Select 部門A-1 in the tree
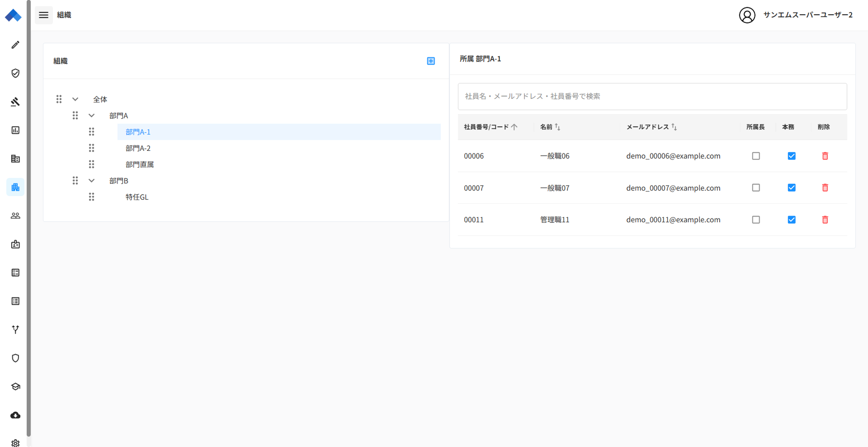 (279, 132)
